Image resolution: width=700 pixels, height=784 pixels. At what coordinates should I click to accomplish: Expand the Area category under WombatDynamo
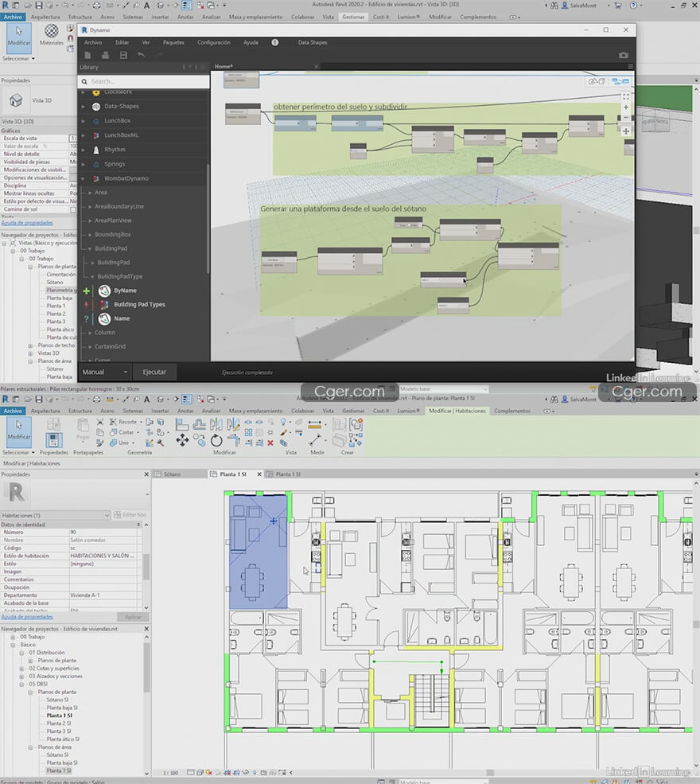click(x=90, y=193)
